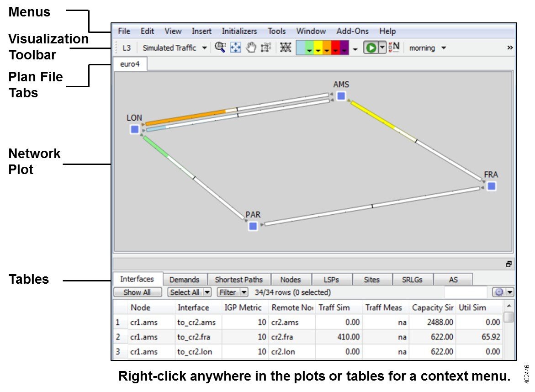Viewport: 535px width, 392px height.
Task: Switch to the Nodes tab
Action: [x=291, y=280]
